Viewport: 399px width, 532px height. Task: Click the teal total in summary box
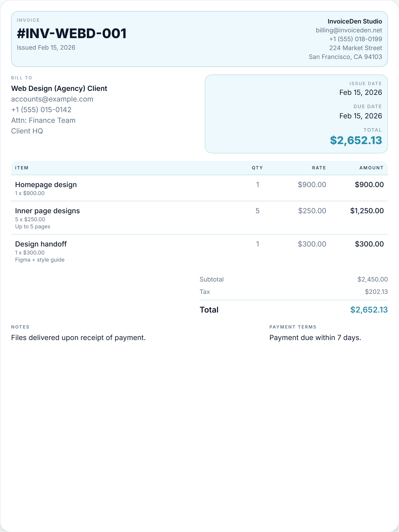click(356, 141)
